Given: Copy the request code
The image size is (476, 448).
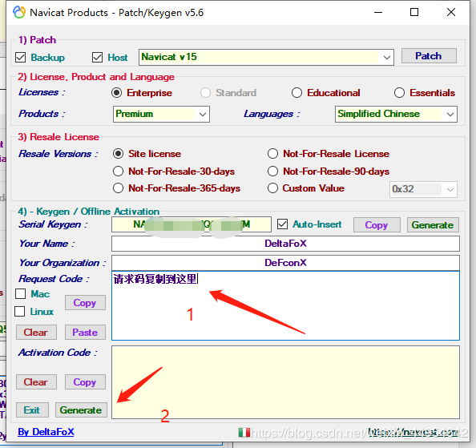Looking at the screenshot, I should tap(85, 303).
